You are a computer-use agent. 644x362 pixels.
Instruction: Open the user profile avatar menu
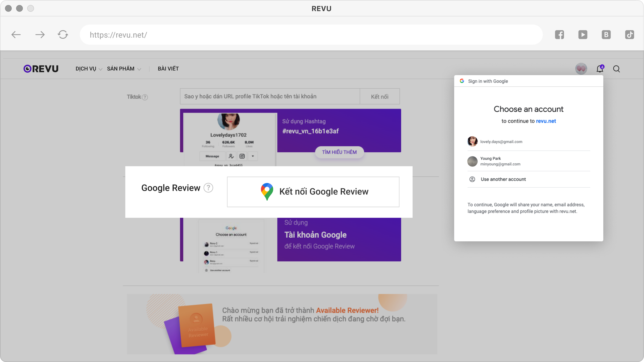(x=581, y=69)
